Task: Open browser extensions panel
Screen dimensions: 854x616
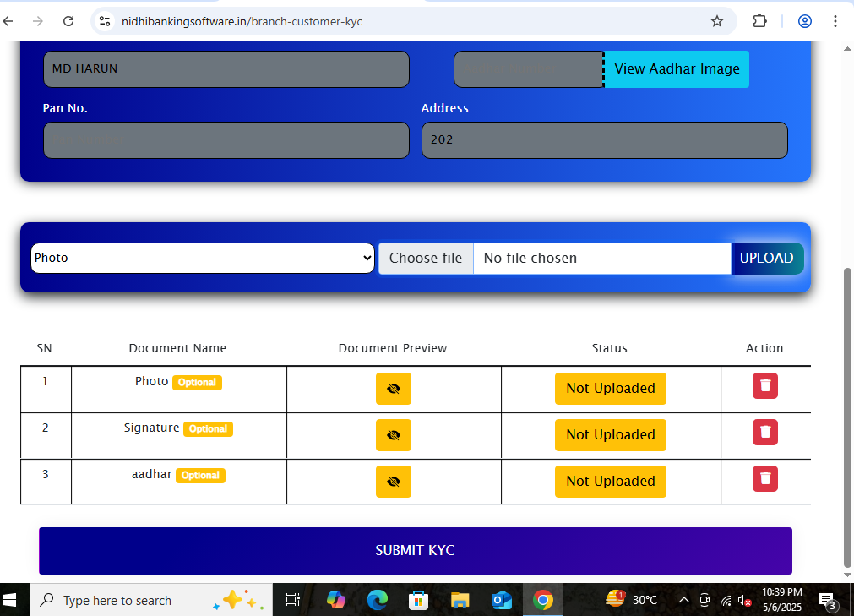Action: coord(759,21)
